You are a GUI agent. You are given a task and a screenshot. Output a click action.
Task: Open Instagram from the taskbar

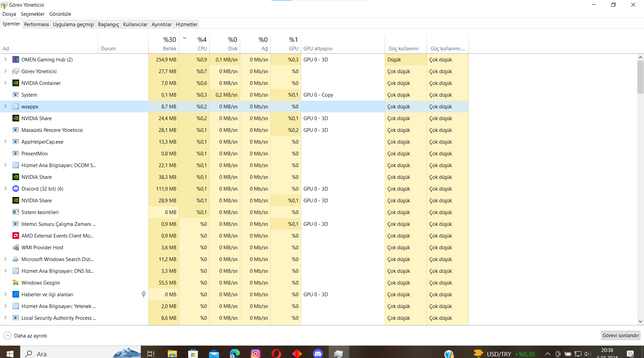(255, 353)
